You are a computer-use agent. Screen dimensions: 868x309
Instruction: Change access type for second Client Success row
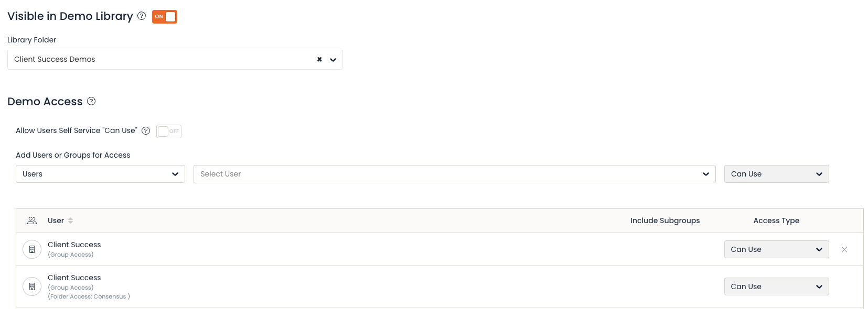click(x=776, y=286)
